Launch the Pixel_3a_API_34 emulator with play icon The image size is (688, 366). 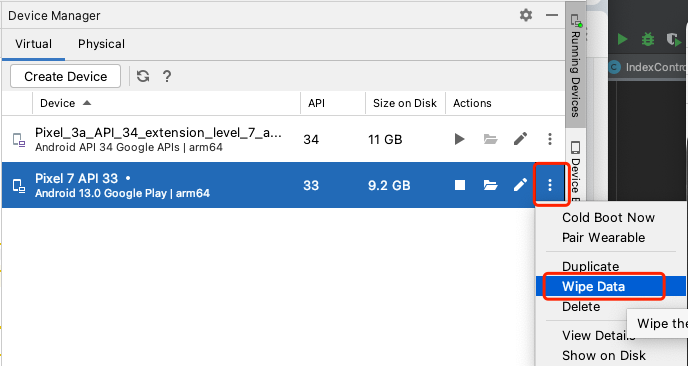pyautogui.click(x=459, y=140)
